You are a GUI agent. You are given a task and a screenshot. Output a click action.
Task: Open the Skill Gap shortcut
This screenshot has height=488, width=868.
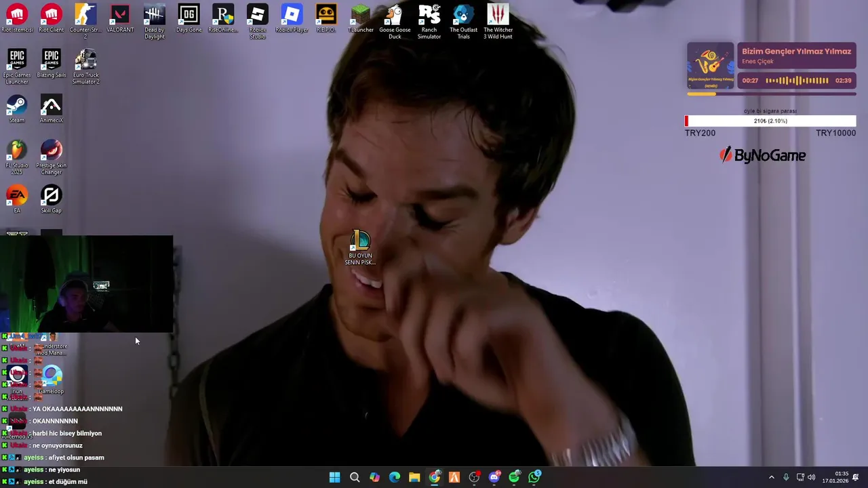pyautogui.click(x=51, y=199)
